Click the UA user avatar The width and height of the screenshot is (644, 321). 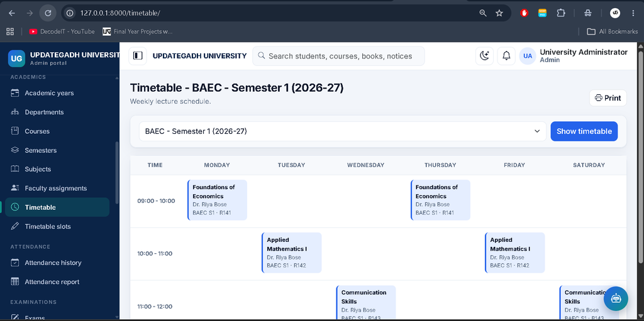point(528,56)
